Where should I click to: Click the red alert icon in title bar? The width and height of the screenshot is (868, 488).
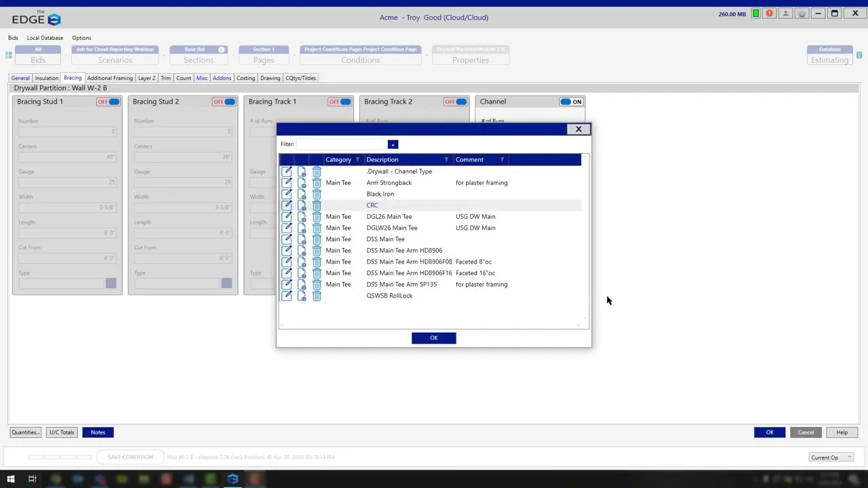[x=769, y=14]
